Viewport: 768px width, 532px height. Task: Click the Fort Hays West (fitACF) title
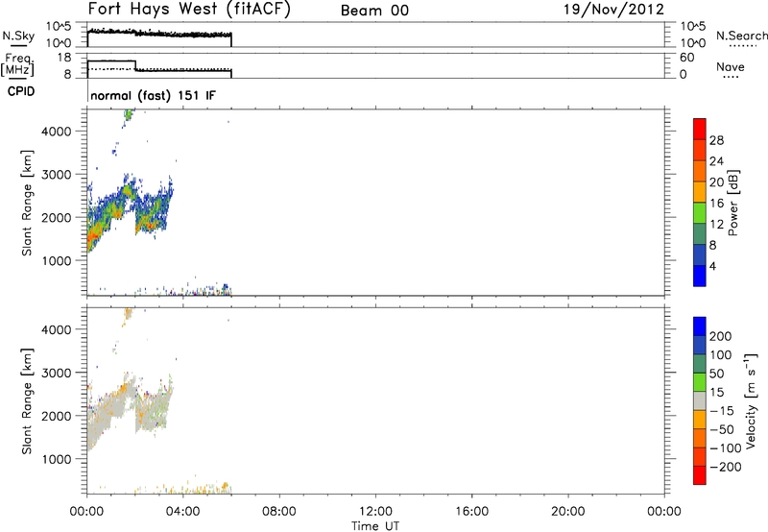tap(189, 10)
